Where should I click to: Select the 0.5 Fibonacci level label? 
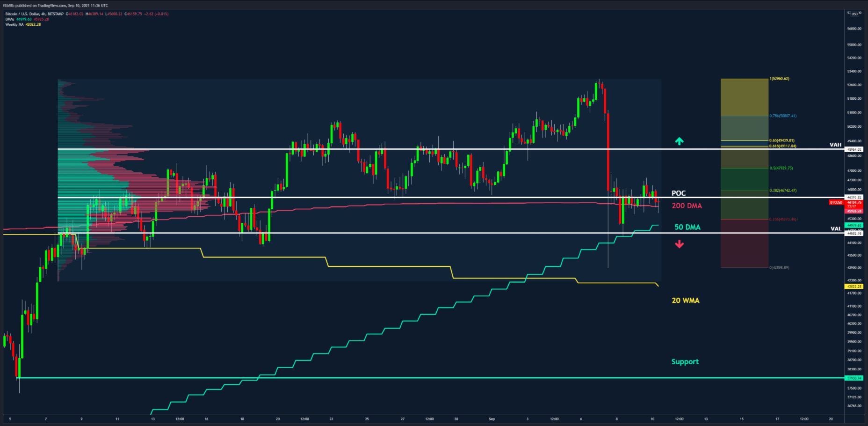click(x=781, y=168)
